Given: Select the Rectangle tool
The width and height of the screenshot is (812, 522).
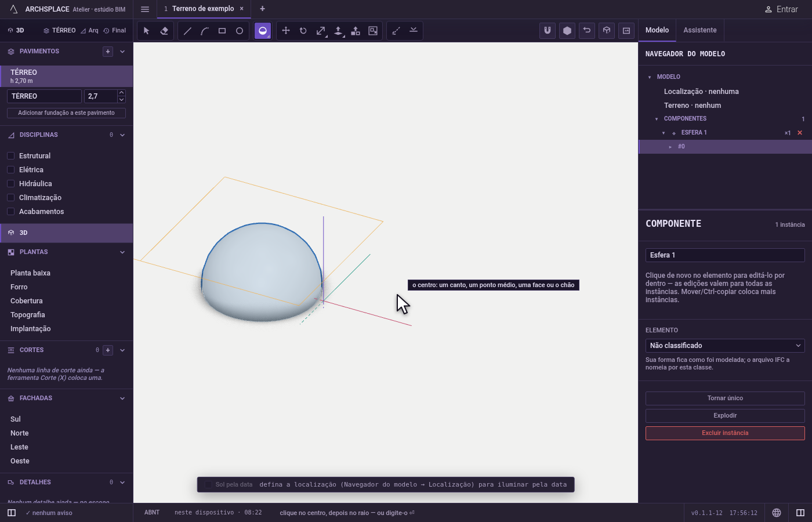Looking at the screenshot, I should (x=222, y=31).
